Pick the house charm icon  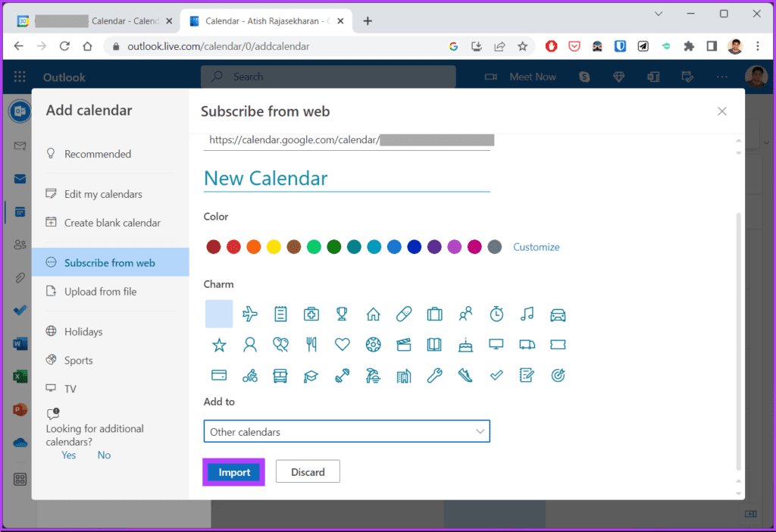(x=373, y=314)
